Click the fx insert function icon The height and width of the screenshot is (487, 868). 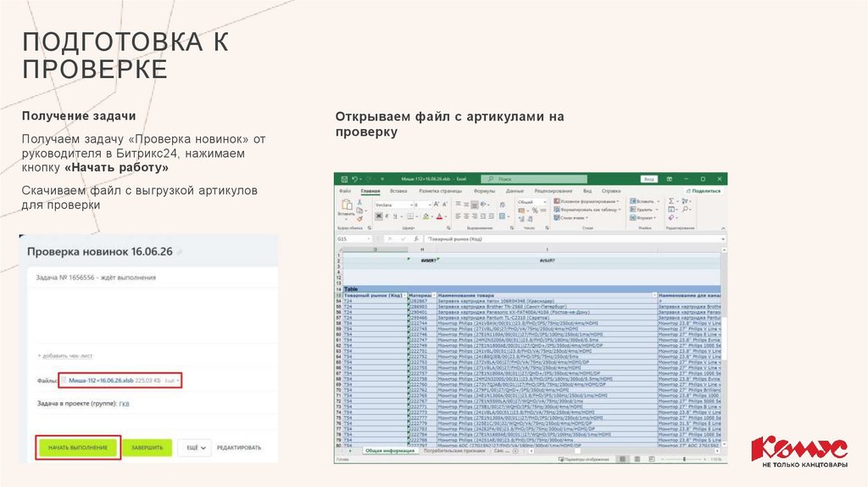[x=416, y=238]
